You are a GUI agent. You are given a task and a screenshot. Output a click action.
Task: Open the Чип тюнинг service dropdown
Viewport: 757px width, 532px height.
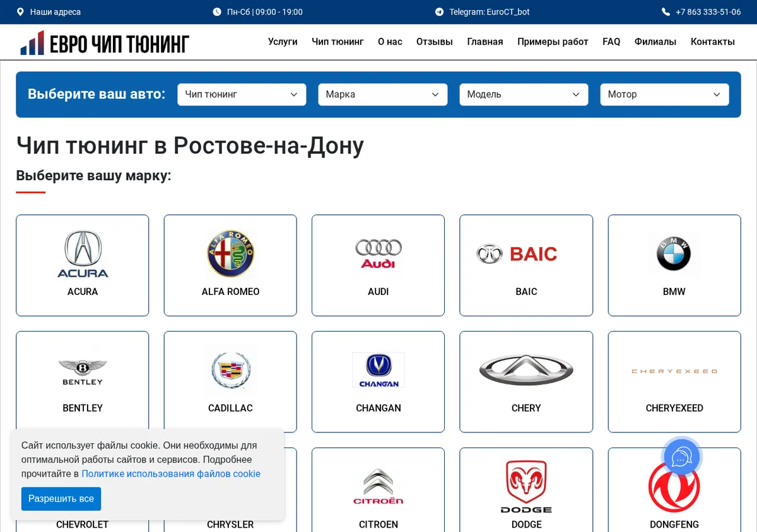click(x=242, y=95)
